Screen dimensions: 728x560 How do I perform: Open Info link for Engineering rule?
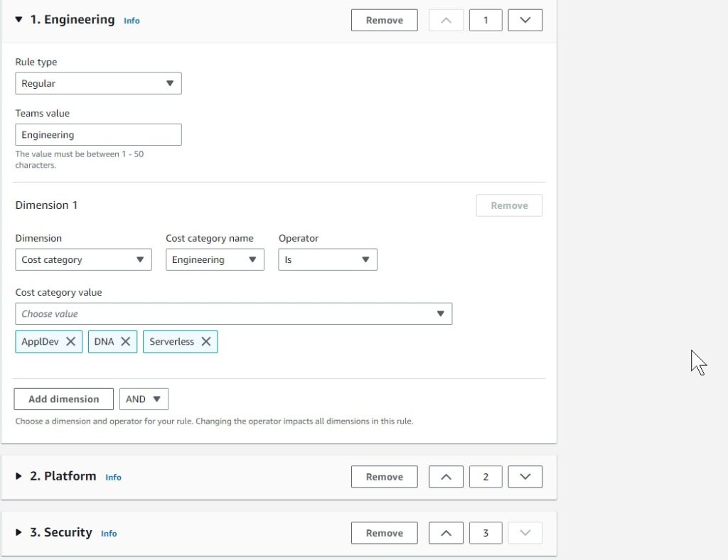132,21
